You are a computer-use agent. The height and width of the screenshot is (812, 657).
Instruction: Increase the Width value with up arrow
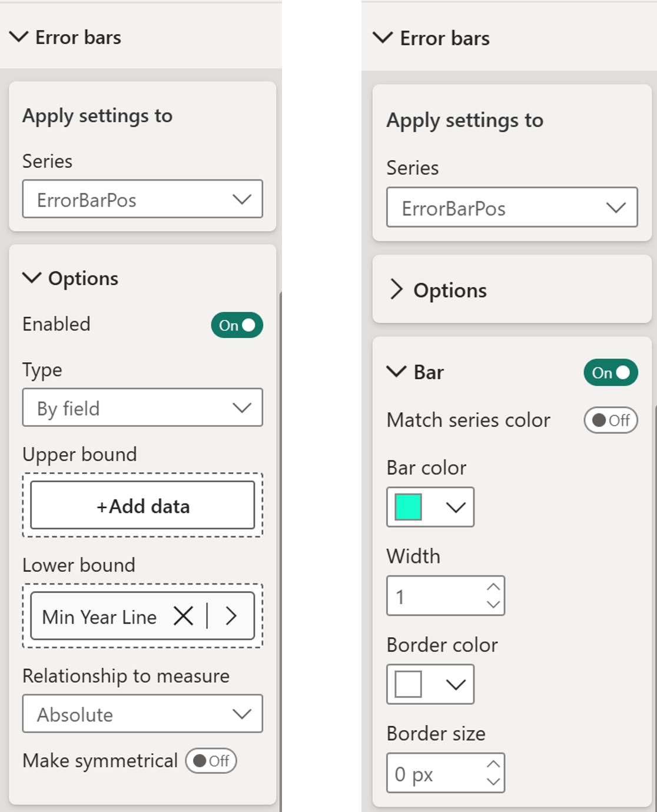pos(493,586)
